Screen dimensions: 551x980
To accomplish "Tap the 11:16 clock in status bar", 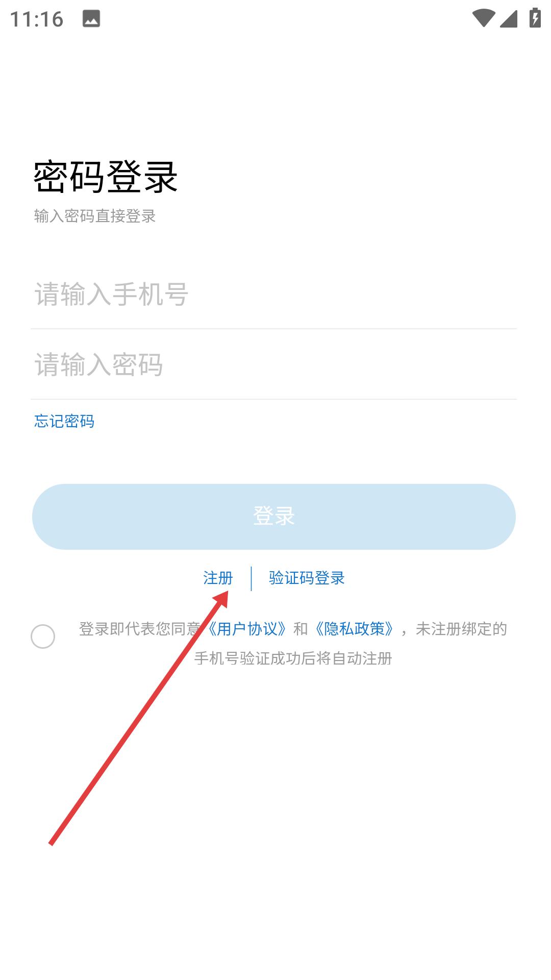I will tap(37, 19).
